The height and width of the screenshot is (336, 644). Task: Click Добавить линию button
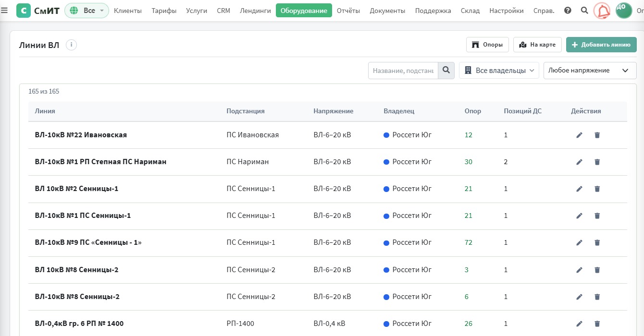tap(601, 45)
